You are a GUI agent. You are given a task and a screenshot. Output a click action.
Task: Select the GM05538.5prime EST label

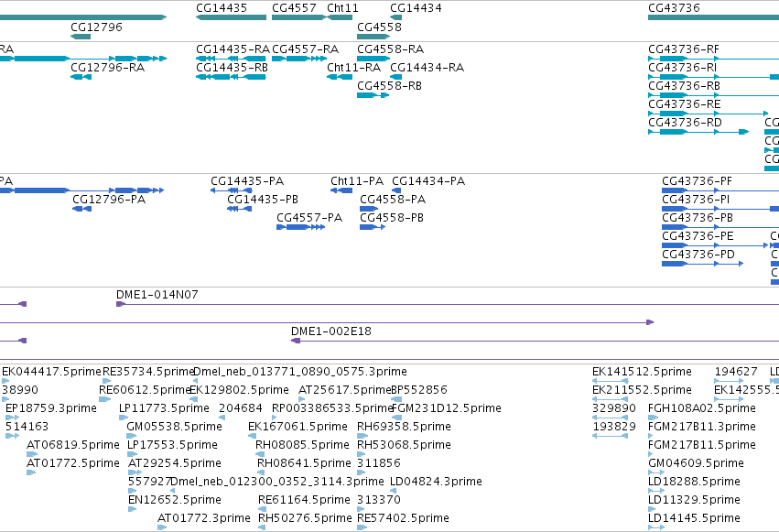coord(174,428)
